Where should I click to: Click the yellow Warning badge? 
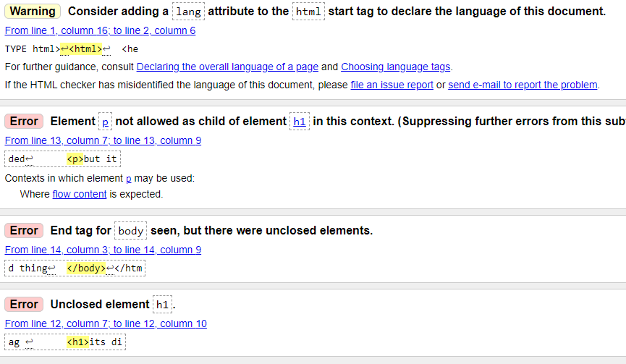point(33,12)
